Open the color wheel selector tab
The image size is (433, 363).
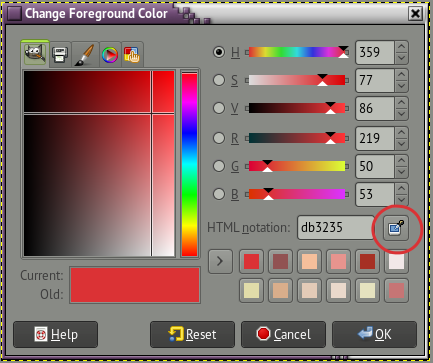pyautogui.click(x=110, y=55)
